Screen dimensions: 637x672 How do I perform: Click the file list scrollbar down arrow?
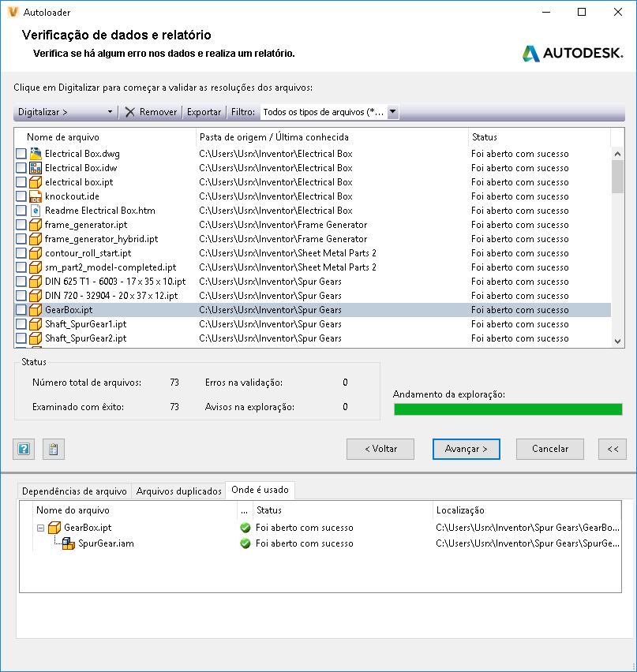tap(618, 342)
